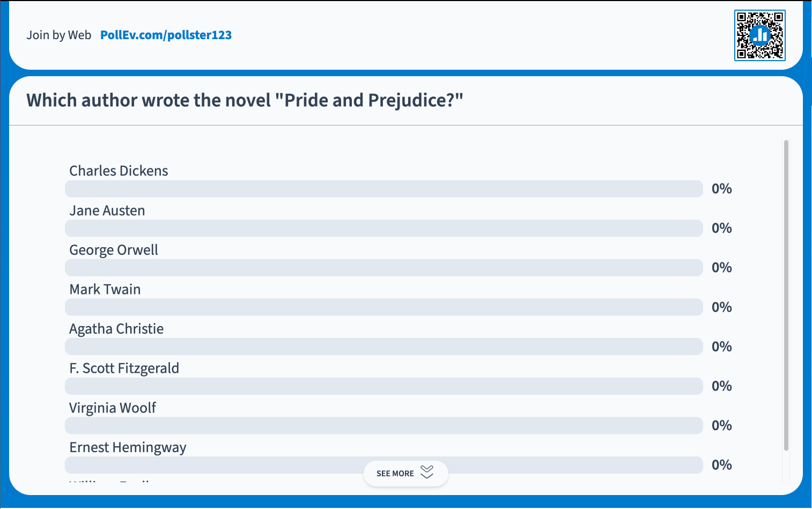Click the QR code image
Viewport: 812px width, 509px height.
tap(759, 35)
